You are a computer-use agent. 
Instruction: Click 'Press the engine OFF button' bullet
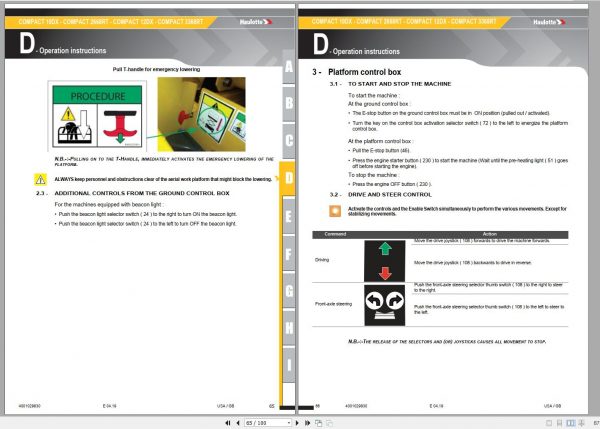point(390,184)
